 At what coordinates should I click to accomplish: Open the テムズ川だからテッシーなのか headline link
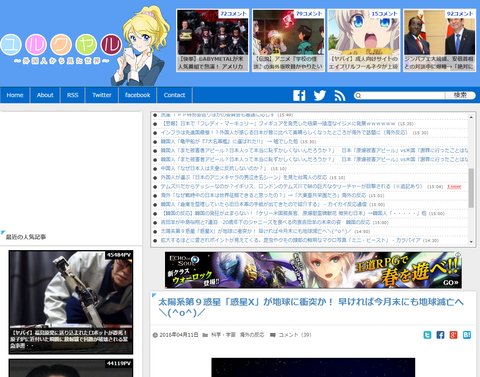[291, 187]
